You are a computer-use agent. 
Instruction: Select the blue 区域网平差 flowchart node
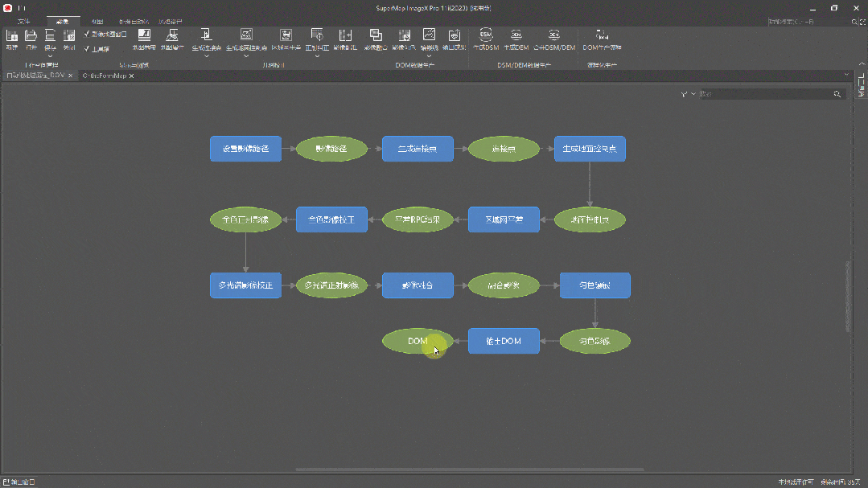504,219
